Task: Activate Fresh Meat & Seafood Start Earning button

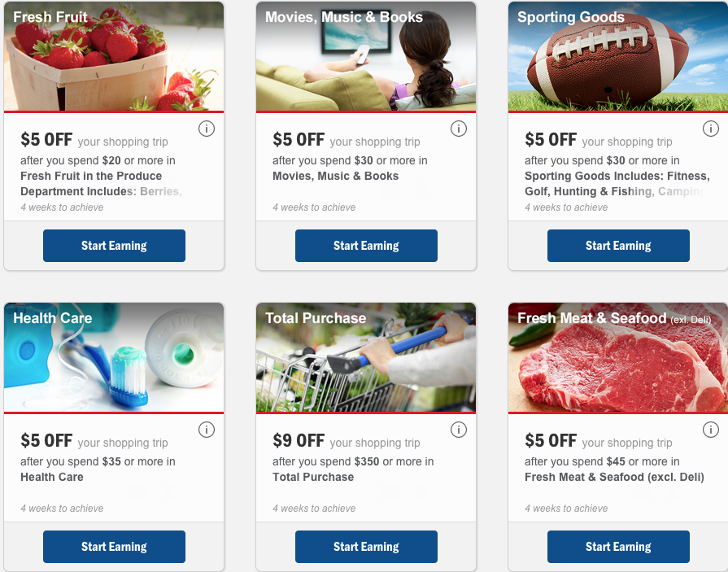Action: pyautogui.click(x=618, y=547)
